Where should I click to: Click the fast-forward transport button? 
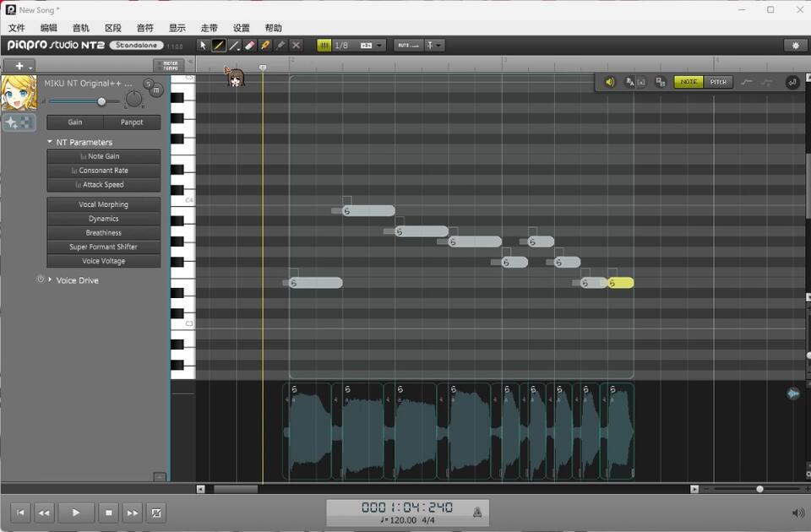tap(133, 513)
